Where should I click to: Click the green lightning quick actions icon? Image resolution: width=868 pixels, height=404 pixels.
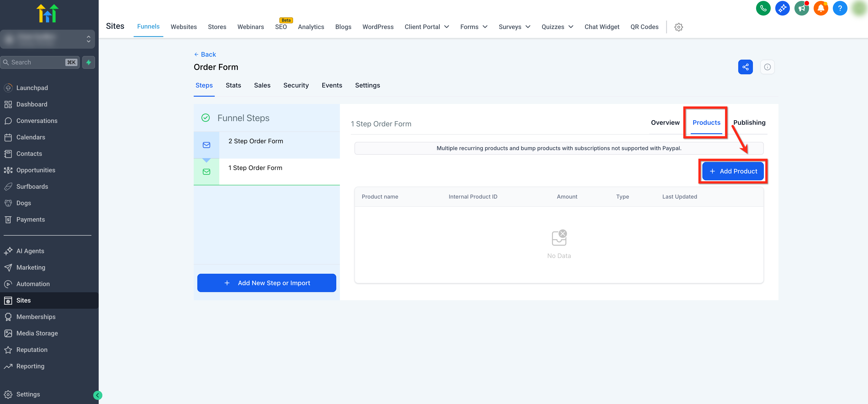pyautogui.click(x=89, y=62)
